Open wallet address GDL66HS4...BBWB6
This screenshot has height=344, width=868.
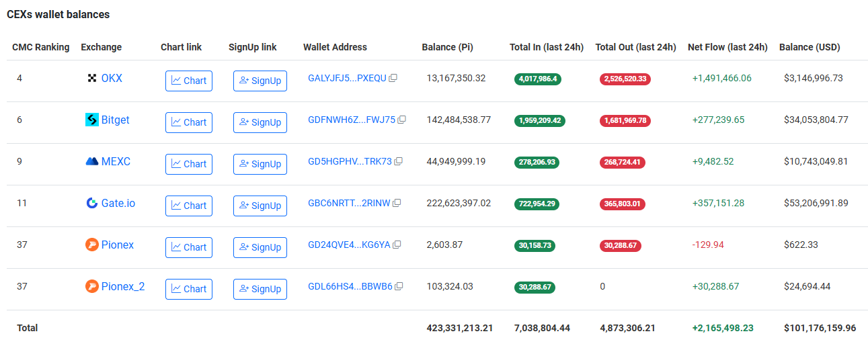(350, 286)
